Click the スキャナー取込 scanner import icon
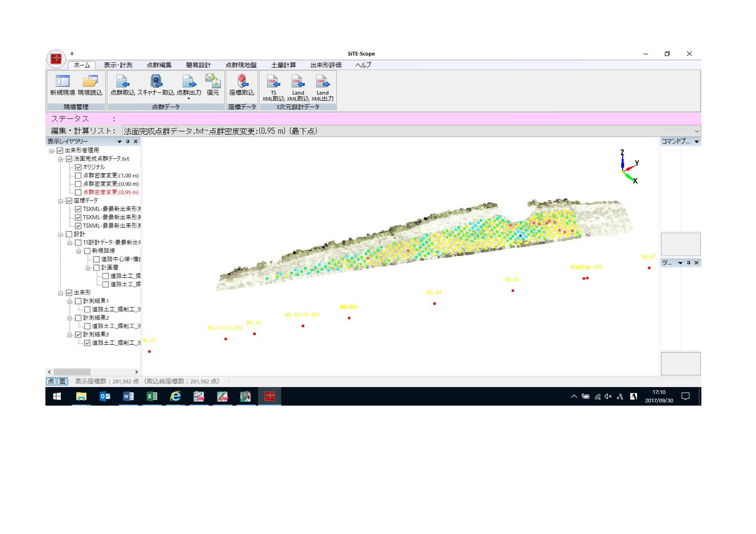 coord(156,81)
